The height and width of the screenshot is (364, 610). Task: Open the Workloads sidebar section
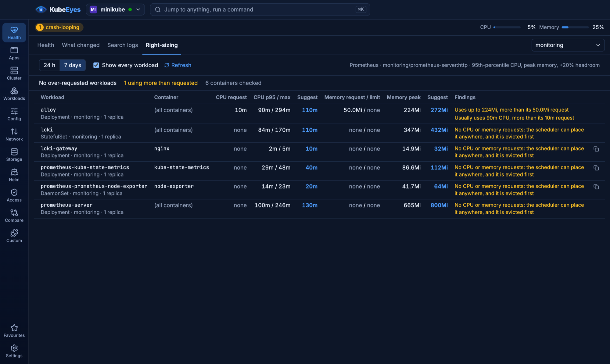pyautogui.click(x=14, y=94)
